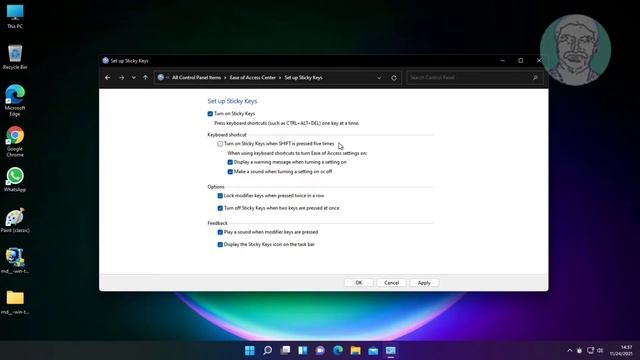Viewport: 640px width, 360px height.
Task: Open taskbar Search
Action: (267, 350)
